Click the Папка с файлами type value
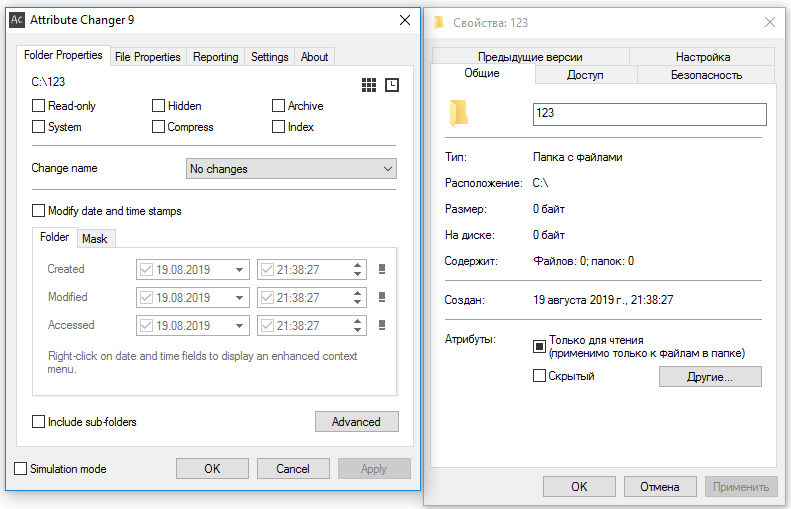The image size is (791, 509). [578, 157]
